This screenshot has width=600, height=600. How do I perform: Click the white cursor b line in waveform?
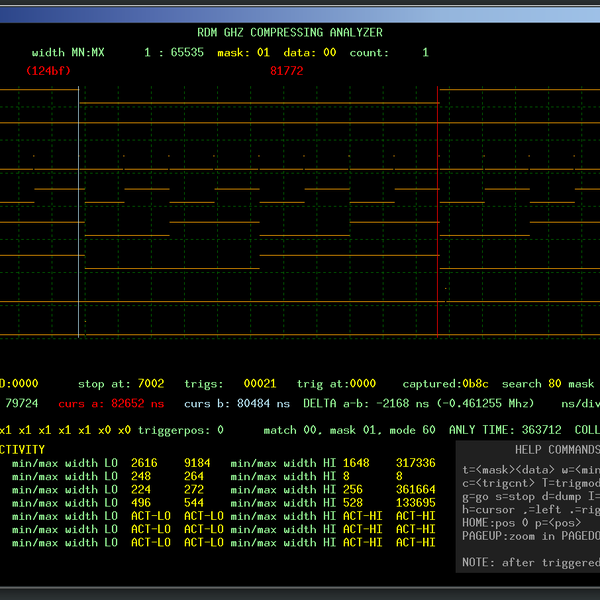click(x=78, y=212)
